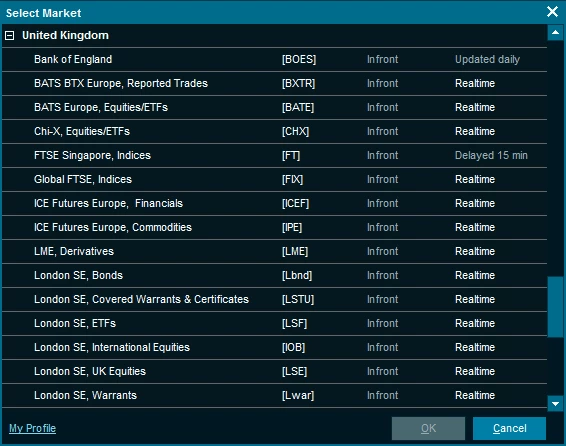The height and width of the screenshot is (446, 566).
Task: Close the Select Market dialog
Action: point(552,12)
